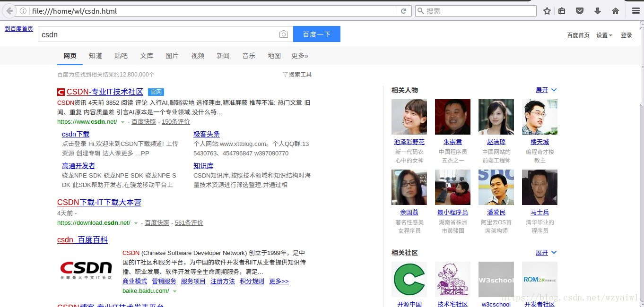The height and width of the screenshot is (307, 644).
Task: Open the csdn_百度百科 result link
Action: [83, 240]
